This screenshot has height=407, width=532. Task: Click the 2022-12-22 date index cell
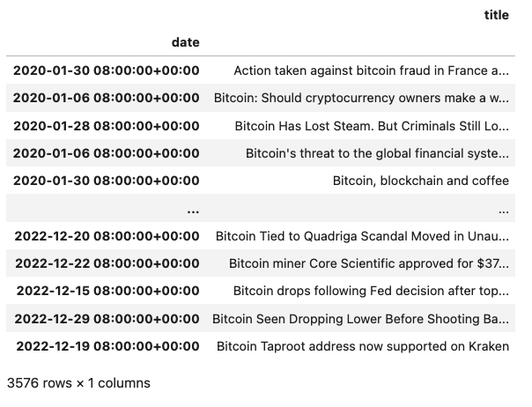pyautogui.click(x=107, y=263)
